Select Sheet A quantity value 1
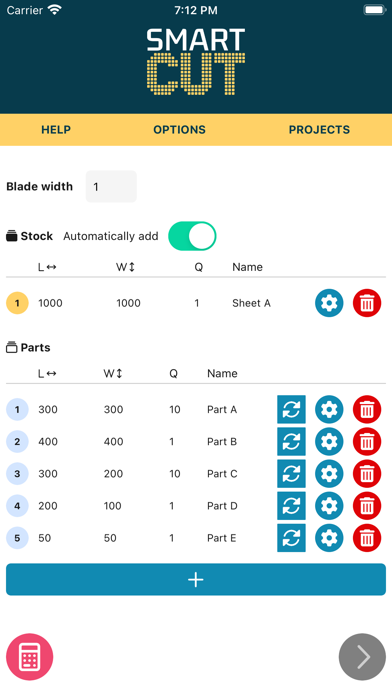392x696 pixels. click(197, 303)
